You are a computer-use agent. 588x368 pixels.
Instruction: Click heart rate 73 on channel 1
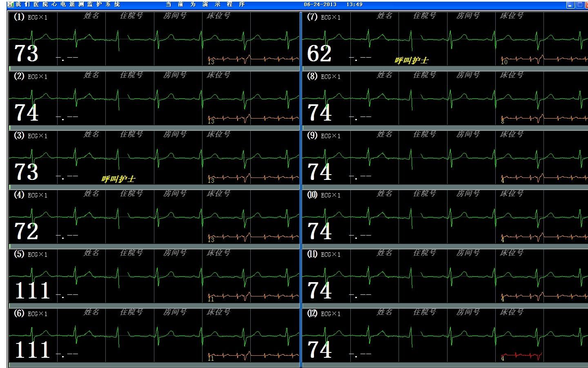pos(27,53)
